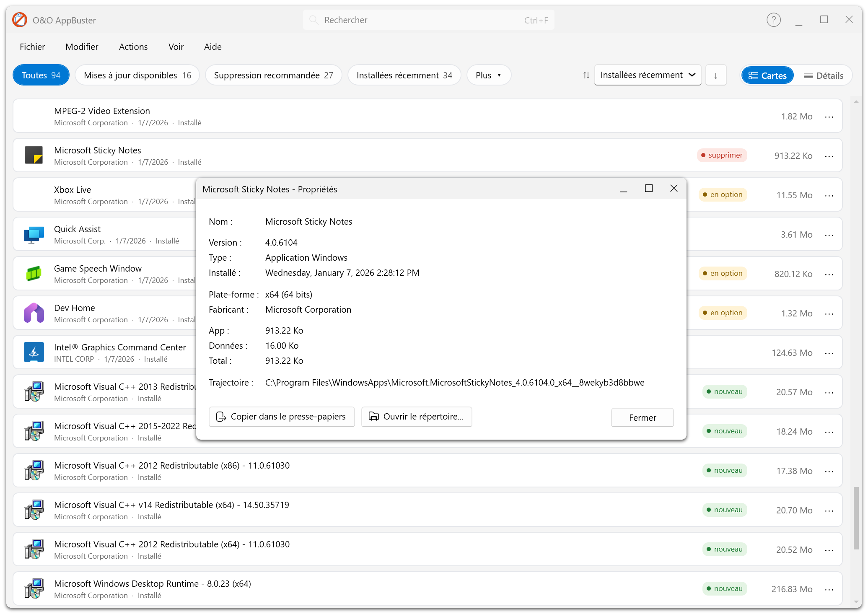This screenshot has width=868, height=614.
Task: Click the Quick Assist app icon
Action: pos(34,234)
